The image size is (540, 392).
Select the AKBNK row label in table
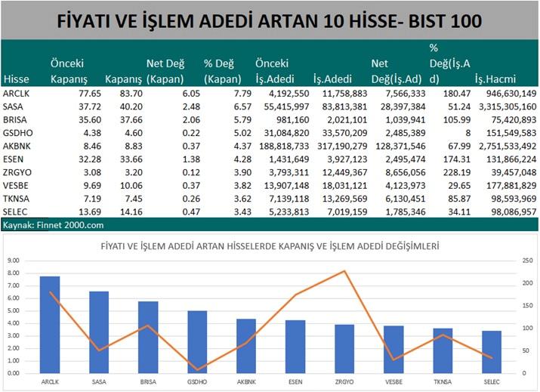click(x=17, y=146)
